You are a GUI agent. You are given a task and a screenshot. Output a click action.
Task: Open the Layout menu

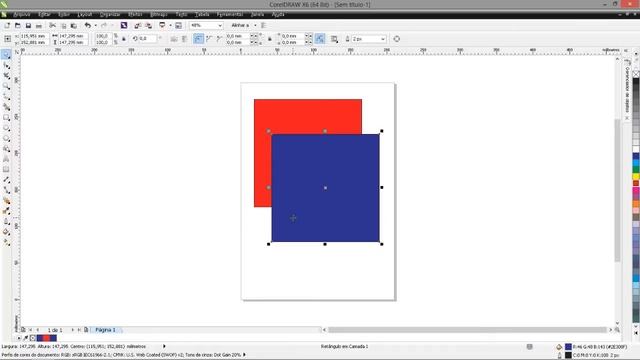(x=85, y=14)
